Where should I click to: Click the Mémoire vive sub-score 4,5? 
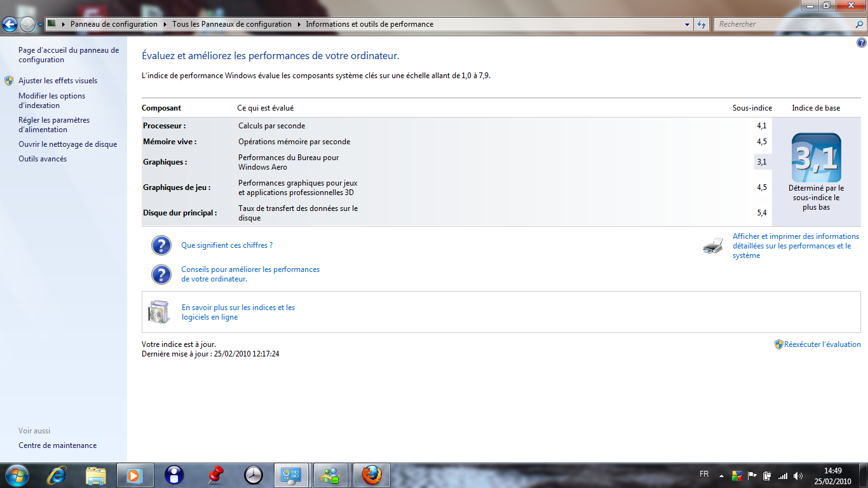pos(761,142)
